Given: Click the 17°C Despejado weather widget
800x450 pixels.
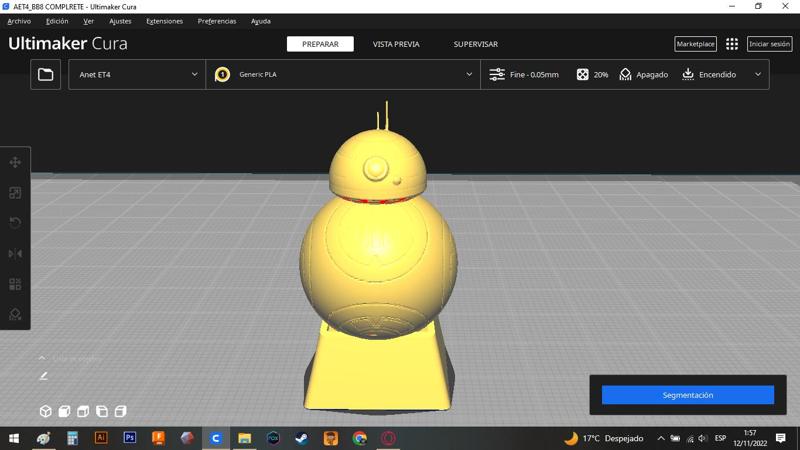Looking at the screenshot, I should coord(604,438).
